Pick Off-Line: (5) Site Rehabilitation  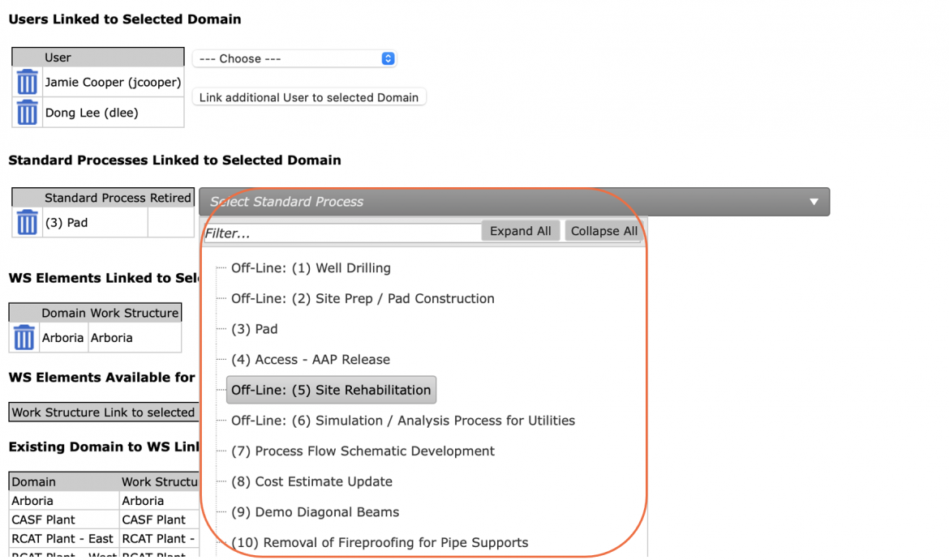(331, 390)
